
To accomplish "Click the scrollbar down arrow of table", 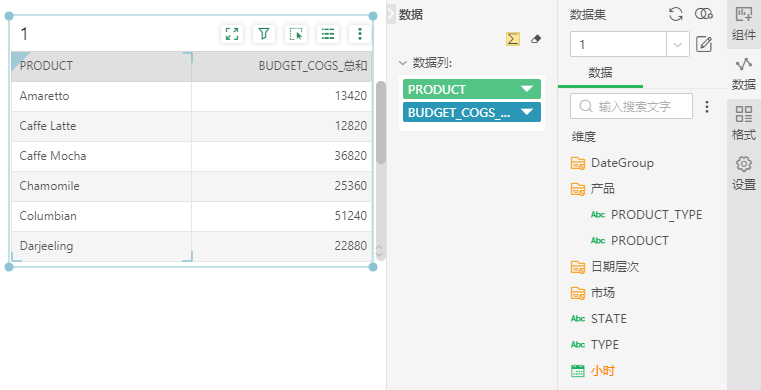I will coord(380,255).
